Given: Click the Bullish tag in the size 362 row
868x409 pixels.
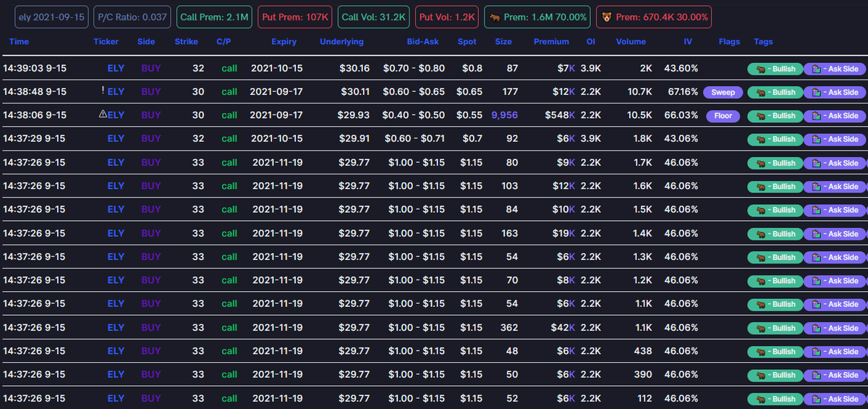Looking at the screenshot, I should pos(775,329).
